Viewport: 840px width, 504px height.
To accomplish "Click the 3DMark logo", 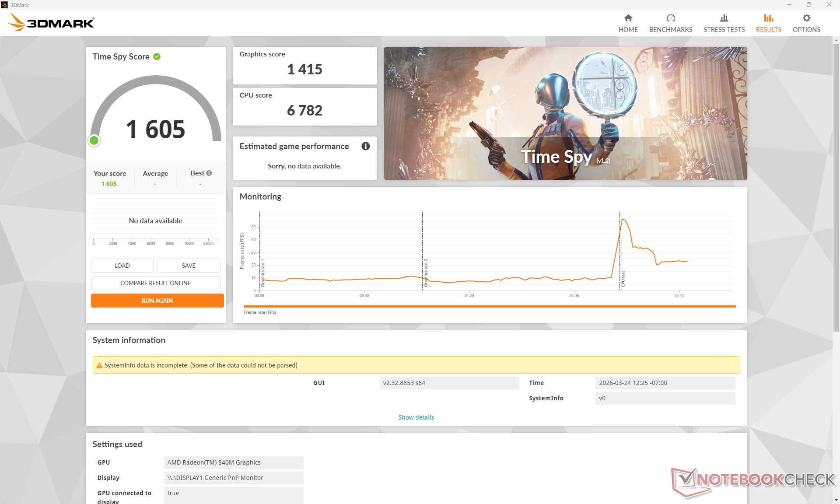I will pos(52,22).
